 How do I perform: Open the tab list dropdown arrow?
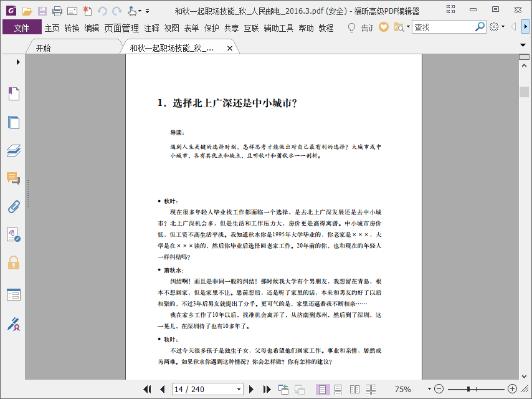pos(523,45)
